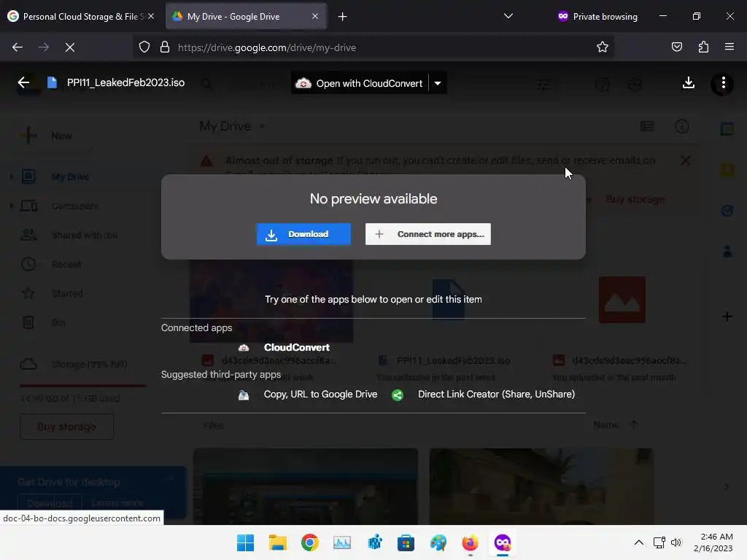Click Connect more apps button

tap(427, 234)
